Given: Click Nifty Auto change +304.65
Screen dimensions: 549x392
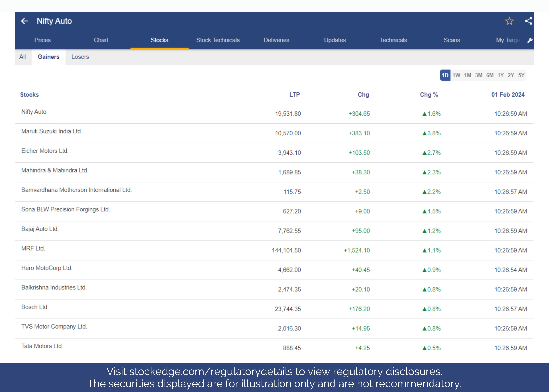Looking at the screenshot, I should click(x=359, y=114).
